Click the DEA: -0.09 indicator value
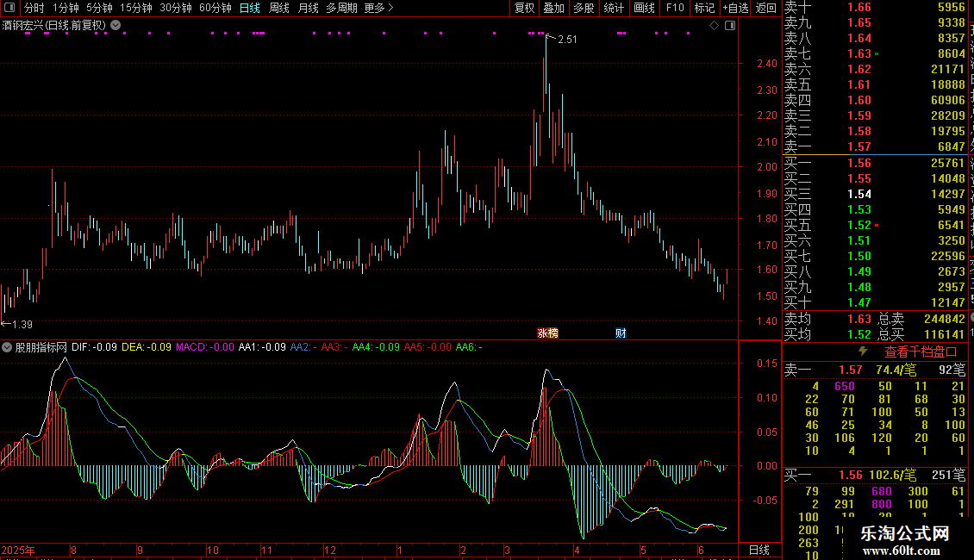The height and width of the screenshot is (560, 974). coord(146,347)
